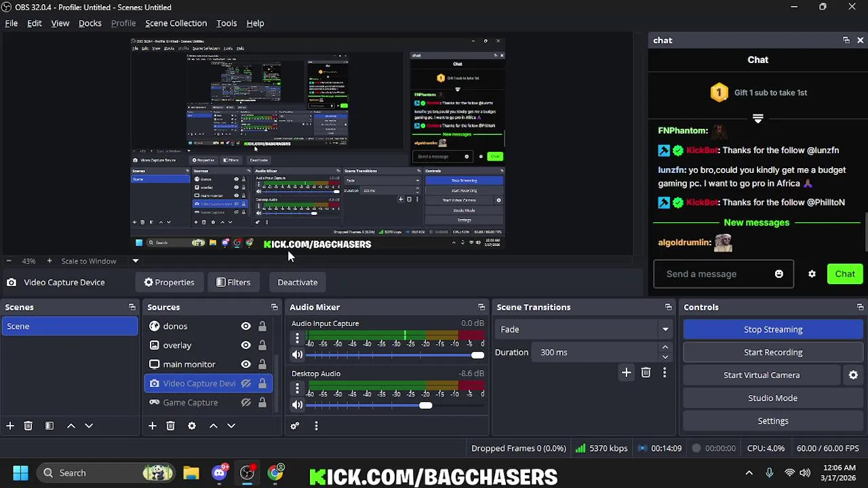Adjust Desktop Audio volume slider
Image resolution: width=868 pixels, height=488 pixels.
click(x=425, y=405)
